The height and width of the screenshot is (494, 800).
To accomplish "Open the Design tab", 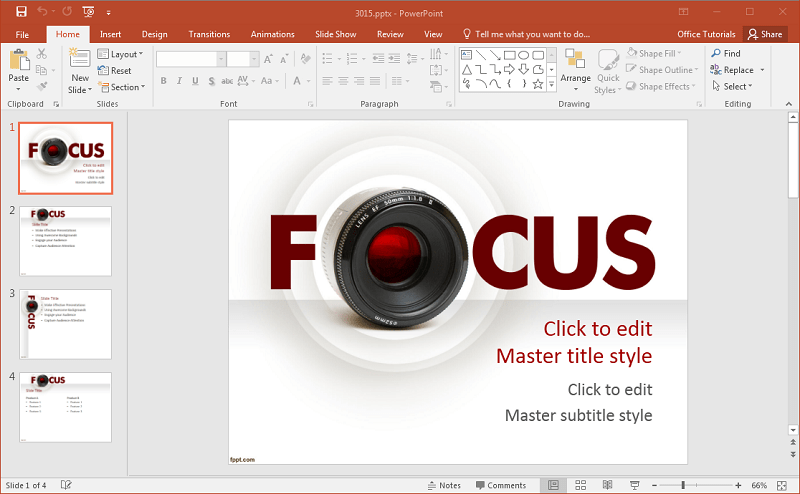I will (154, 34).
